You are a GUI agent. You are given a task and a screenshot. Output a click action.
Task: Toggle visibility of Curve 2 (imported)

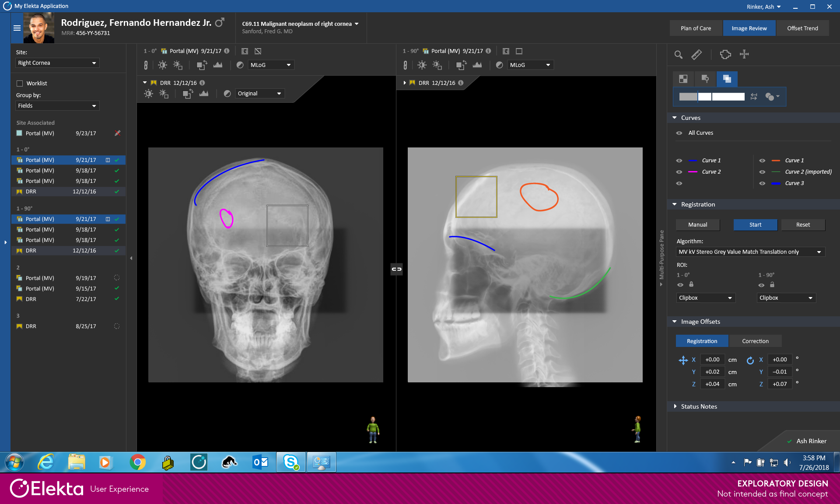click(762, 171)
